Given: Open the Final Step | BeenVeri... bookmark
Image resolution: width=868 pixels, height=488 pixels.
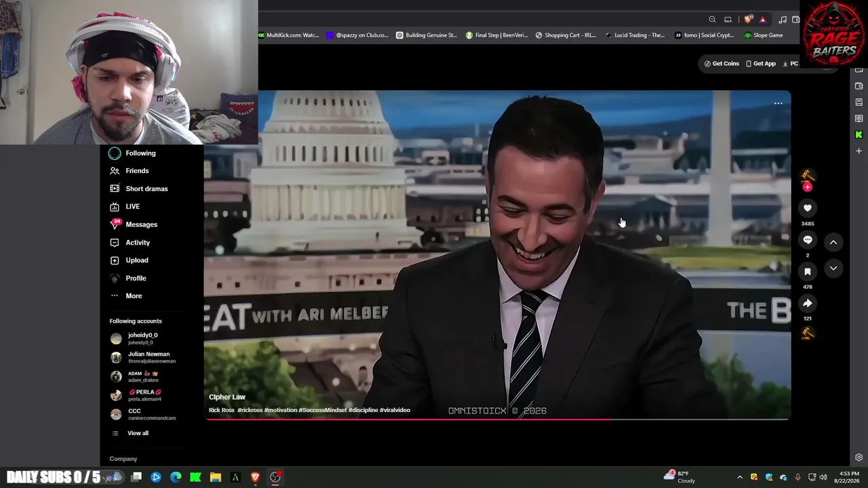Looking at the screenshot, I should pyautogui.click(x=497, y=35).
